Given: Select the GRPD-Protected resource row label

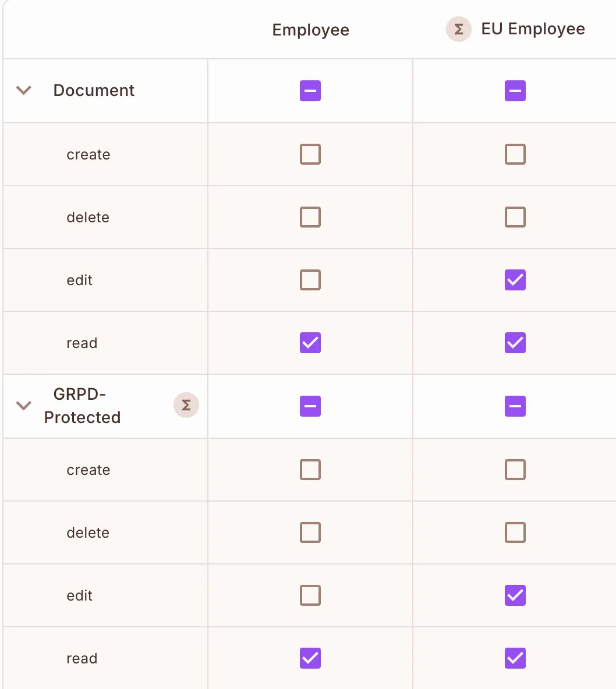Looking at the screenshot, I should pyautogui.click(x=82, y=406).
